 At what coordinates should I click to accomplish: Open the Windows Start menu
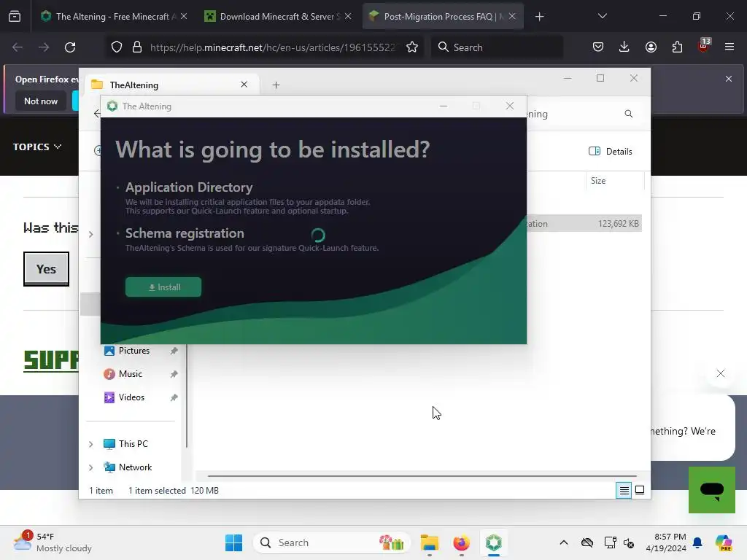233,542
